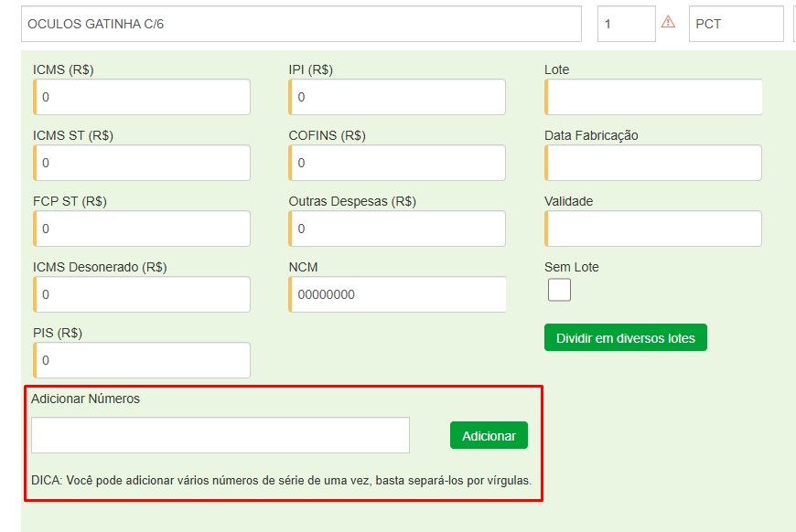Viewport: 796px width, 532px height.
Task: Click into the ICMS (R$) field
Action: pos(143,97)
